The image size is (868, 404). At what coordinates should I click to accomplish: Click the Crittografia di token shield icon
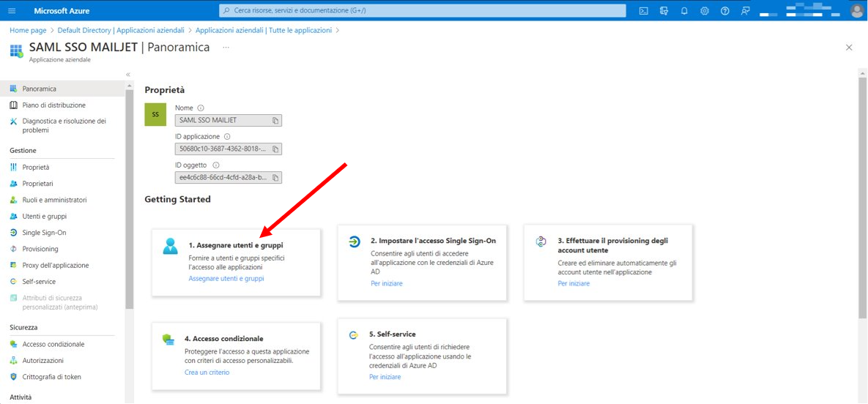point(14,377)
